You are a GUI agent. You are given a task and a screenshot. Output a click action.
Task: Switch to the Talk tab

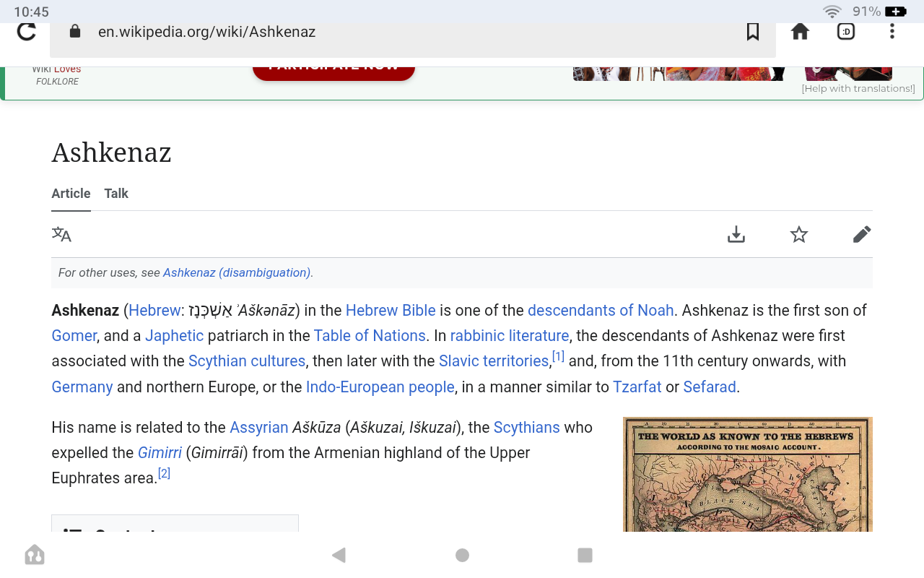pos(116,194)
